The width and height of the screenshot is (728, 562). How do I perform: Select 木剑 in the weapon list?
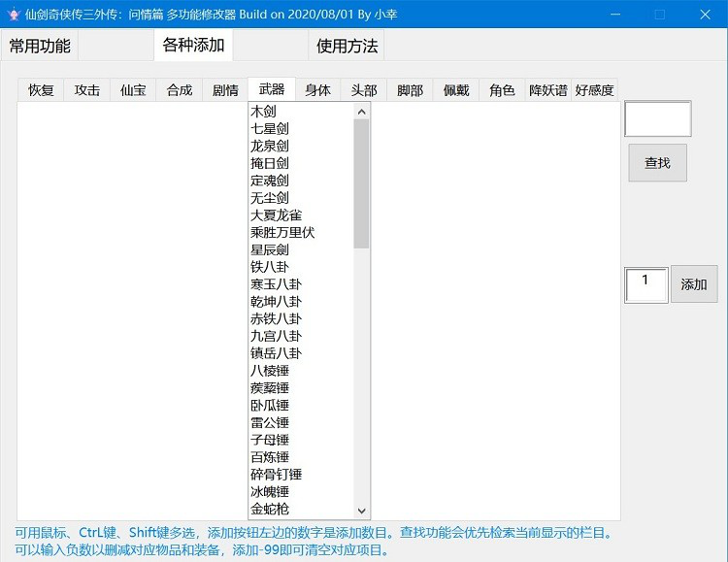click(x=301, y=112)
